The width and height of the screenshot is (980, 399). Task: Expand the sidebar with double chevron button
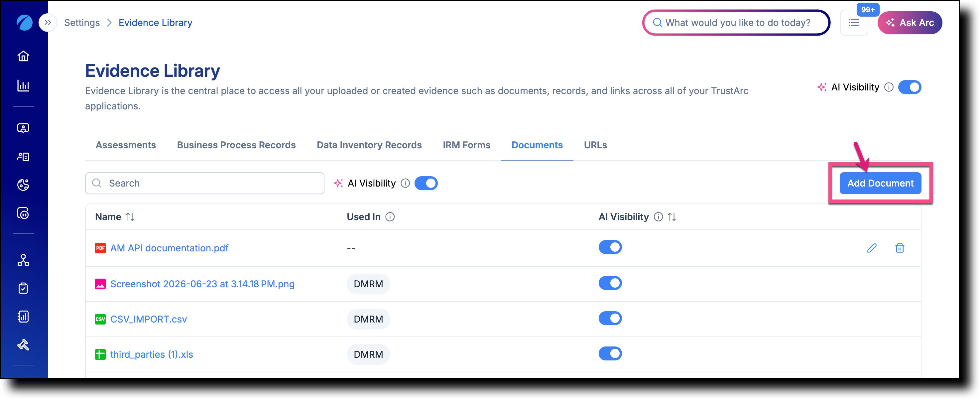pos(48,22)
